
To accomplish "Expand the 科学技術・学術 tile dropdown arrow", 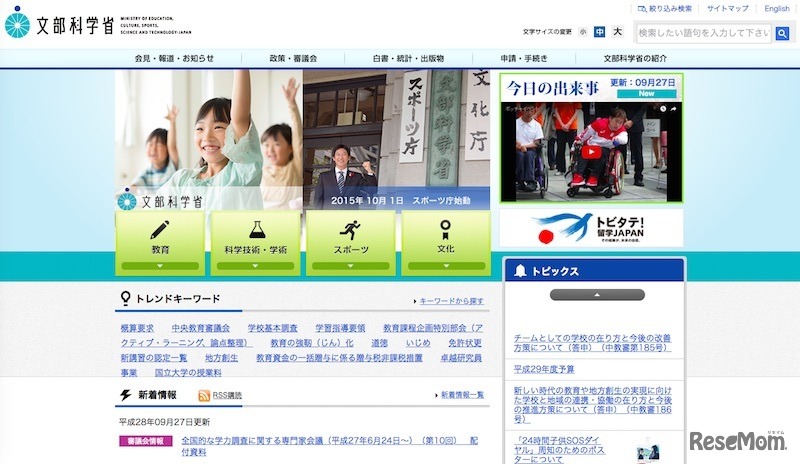I will click(x=255, y=266).
